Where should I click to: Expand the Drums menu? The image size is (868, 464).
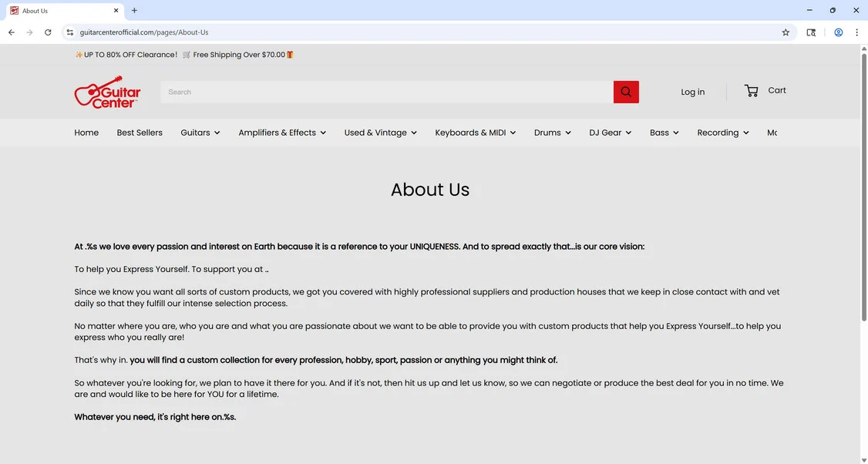tap(553, 133)
